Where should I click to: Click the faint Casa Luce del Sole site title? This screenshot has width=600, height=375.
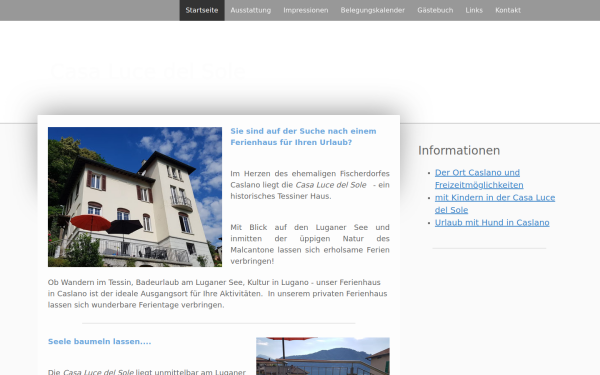pos(148,72)
